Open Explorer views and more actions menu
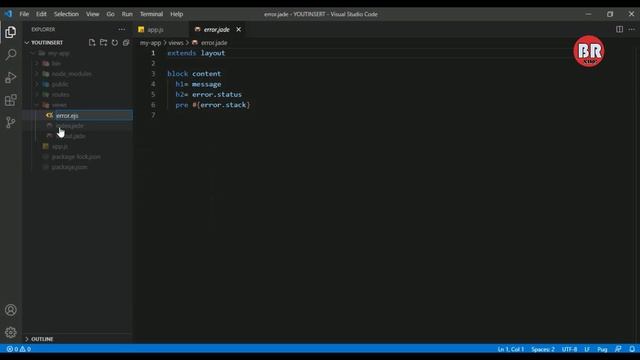 122,29
